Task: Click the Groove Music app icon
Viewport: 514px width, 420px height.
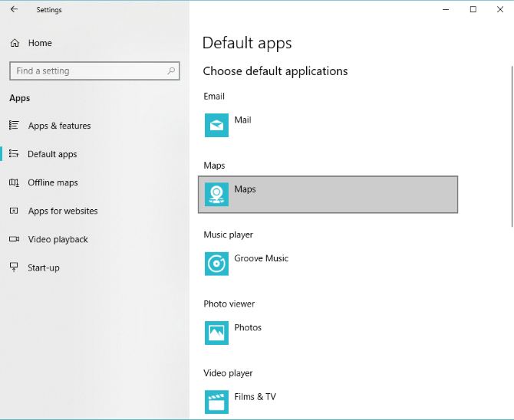Action: (x=217, y=264)
